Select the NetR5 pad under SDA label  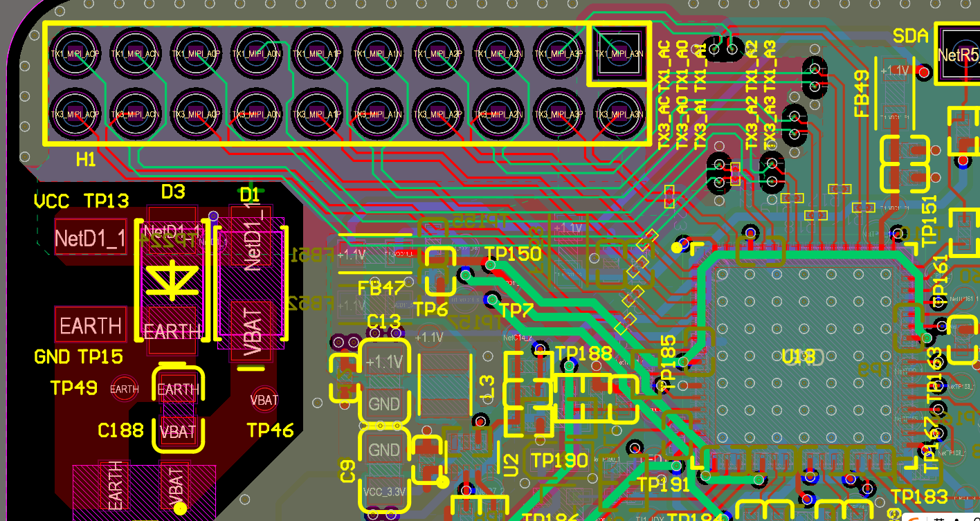[958, 55]
